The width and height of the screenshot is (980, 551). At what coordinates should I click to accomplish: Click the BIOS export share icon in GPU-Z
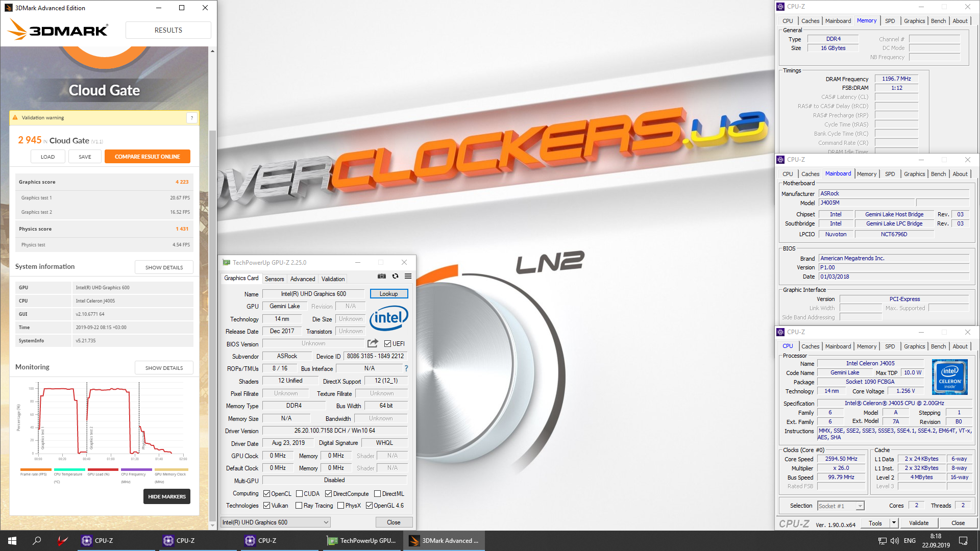(373, 343)
